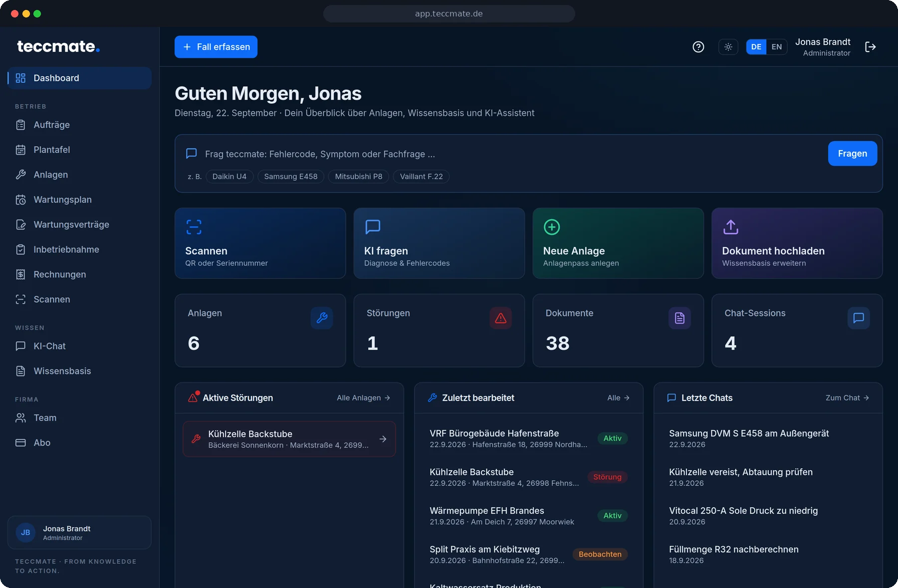Follow the Zum Chat link

(x=848, y=398)
